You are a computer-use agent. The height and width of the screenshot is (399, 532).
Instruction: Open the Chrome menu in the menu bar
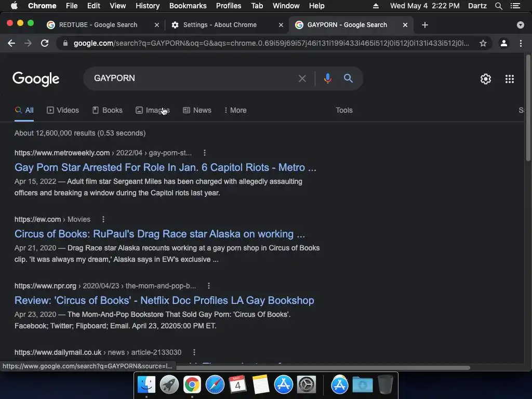(42, 6)
